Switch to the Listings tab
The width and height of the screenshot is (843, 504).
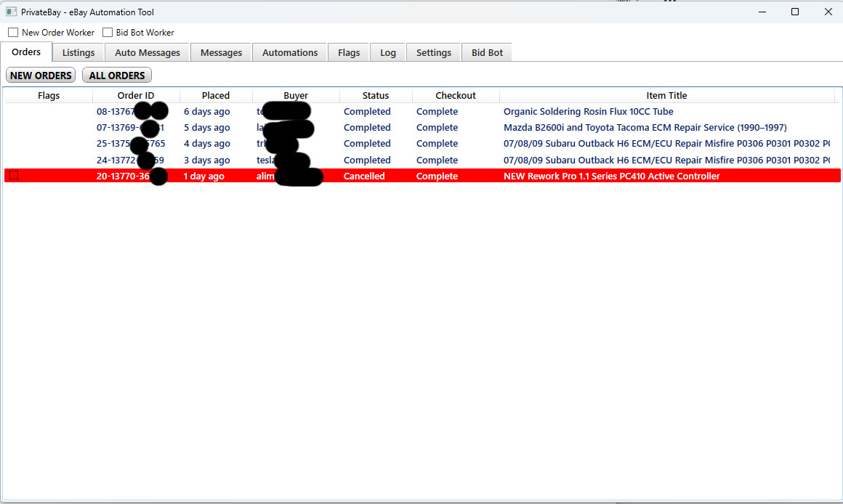point(78,52)
